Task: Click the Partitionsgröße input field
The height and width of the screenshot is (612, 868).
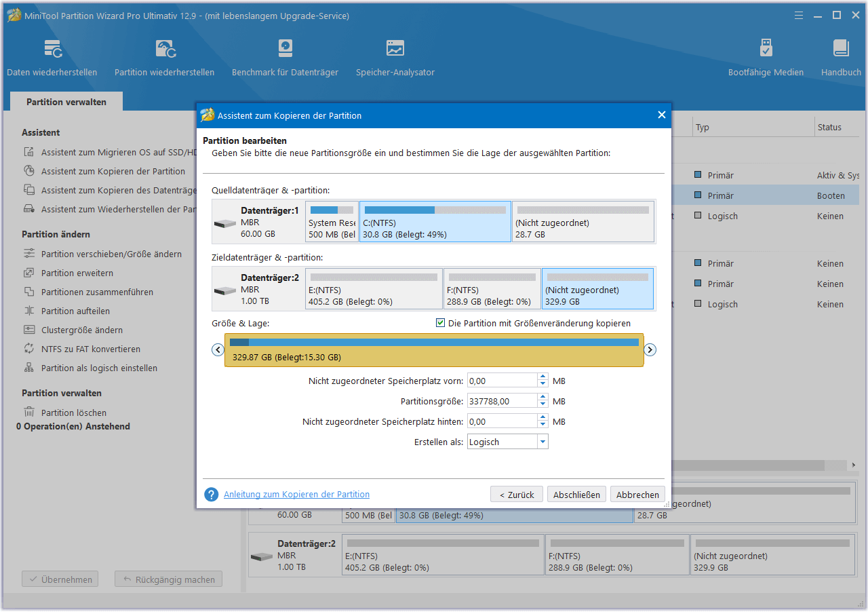Action: pos(502,401)
